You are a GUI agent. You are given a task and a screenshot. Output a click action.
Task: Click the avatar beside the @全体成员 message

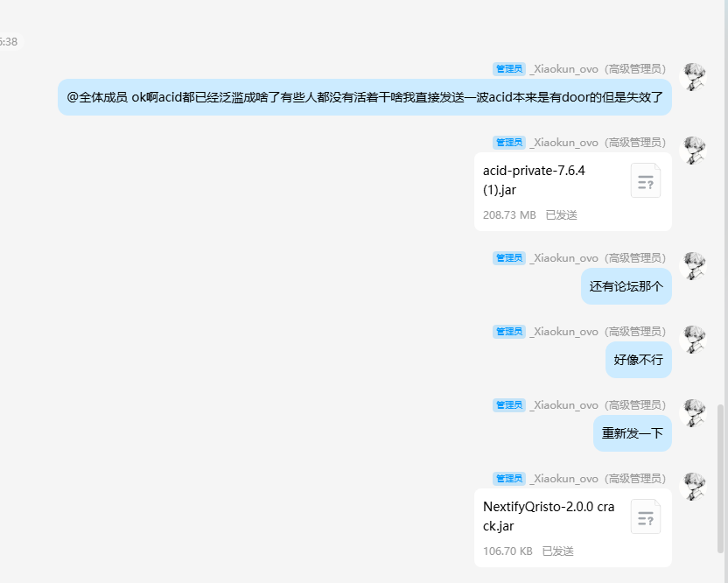click(694, 77)
